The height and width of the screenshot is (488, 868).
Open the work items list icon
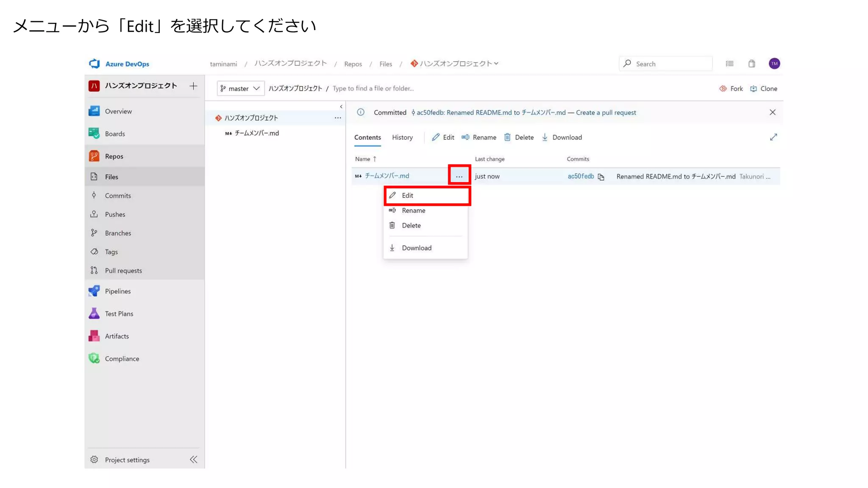pyautogui.click(x=729, y=64)
